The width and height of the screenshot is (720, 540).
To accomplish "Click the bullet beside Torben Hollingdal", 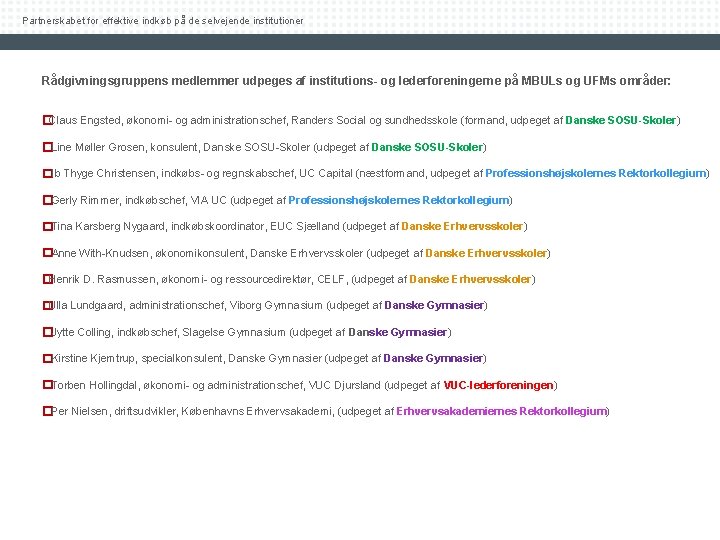I will [x=48, y=385].
